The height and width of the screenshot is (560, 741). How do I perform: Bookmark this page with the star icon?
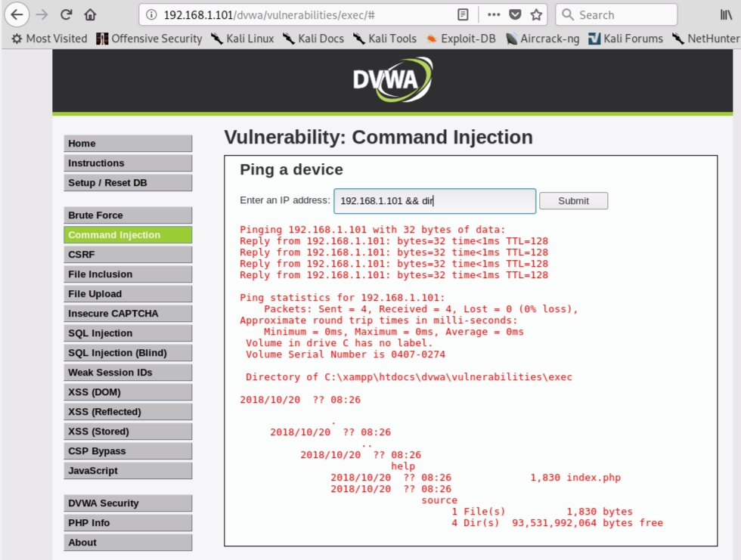pos(536,15)
